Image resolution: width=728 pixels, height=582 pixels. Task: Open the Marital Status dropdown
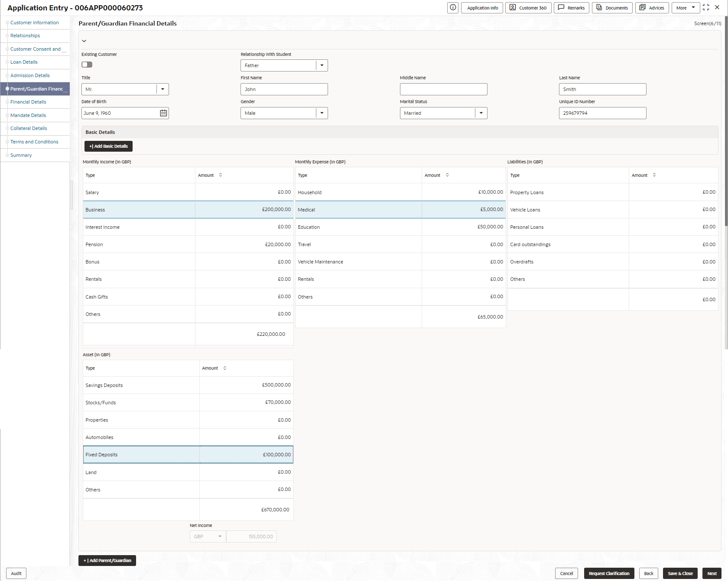tap(481, 113)
